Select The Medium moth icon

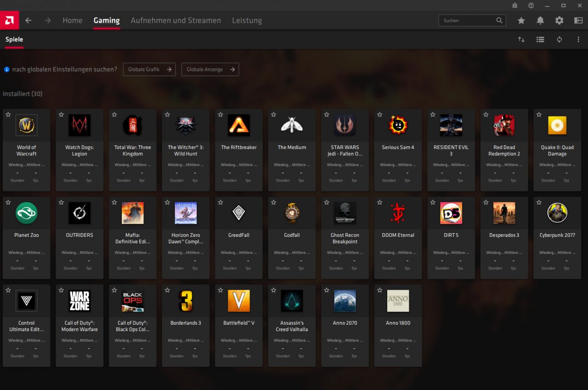pos(292,125)
